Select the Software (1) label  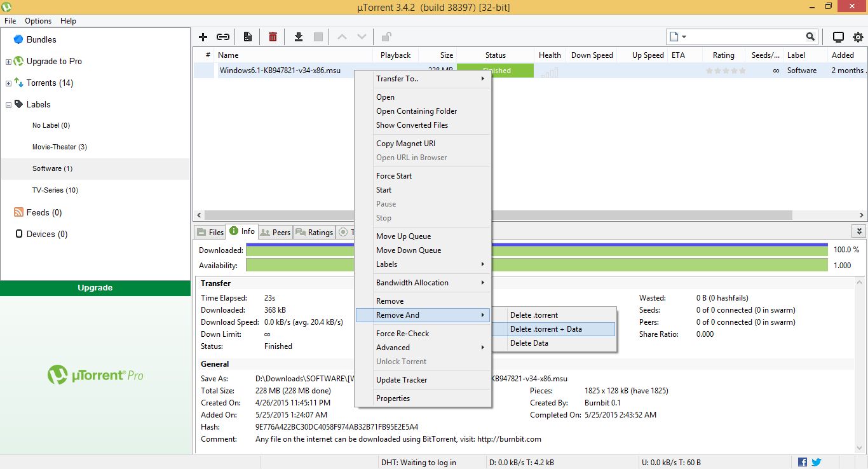point(95,169)
